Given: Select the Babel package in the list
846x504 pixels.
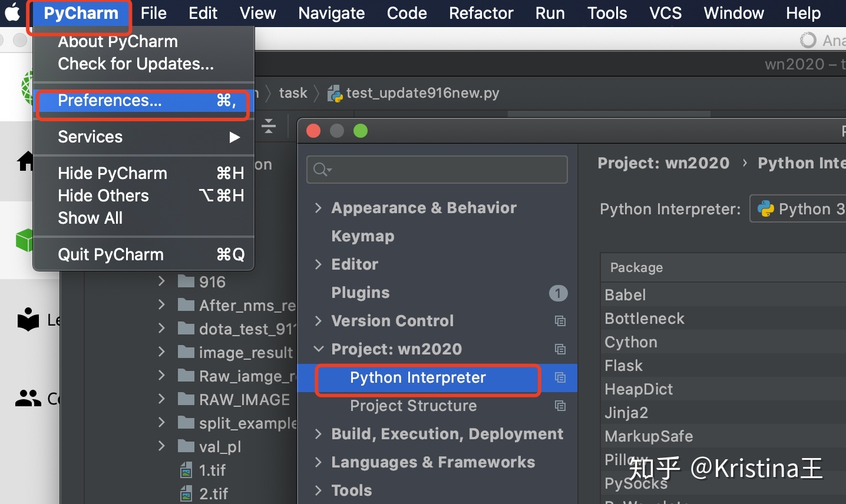Looking at the screenshot, I should [x=626, y=295].
